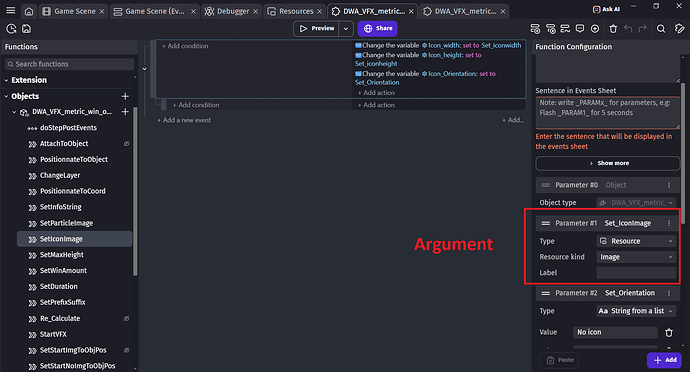Edit the 'No icon' value field

coord(615,332)
